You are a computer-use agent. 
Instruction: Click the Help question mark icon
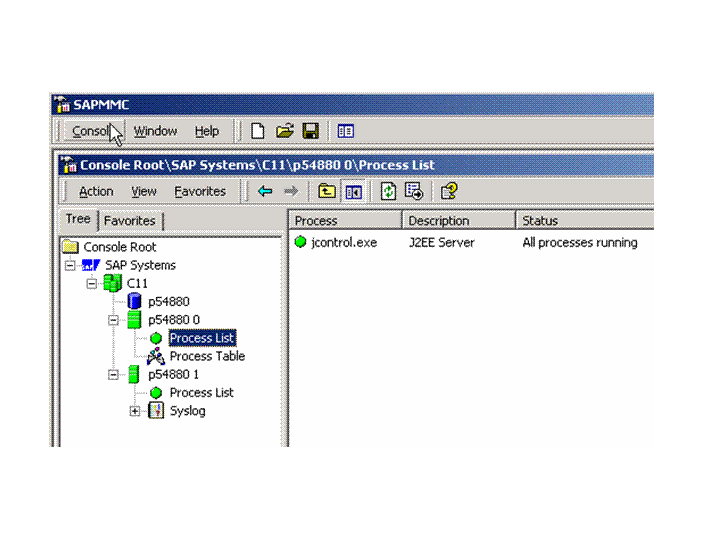(x=449, y=191)
